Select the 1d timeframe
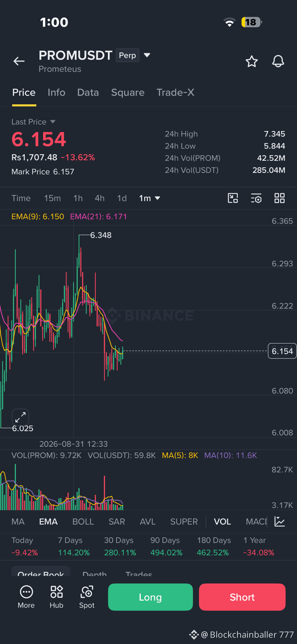The image size is (297, 644). 122,198
